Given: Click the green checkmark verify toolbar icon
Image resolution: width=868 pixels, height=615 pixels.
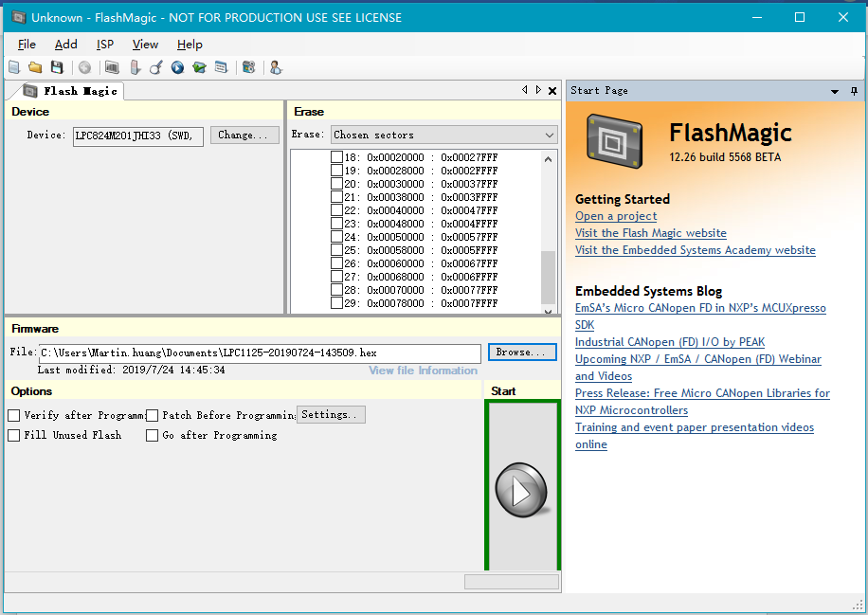Looking at the screenshot, I should click(199, 67).
